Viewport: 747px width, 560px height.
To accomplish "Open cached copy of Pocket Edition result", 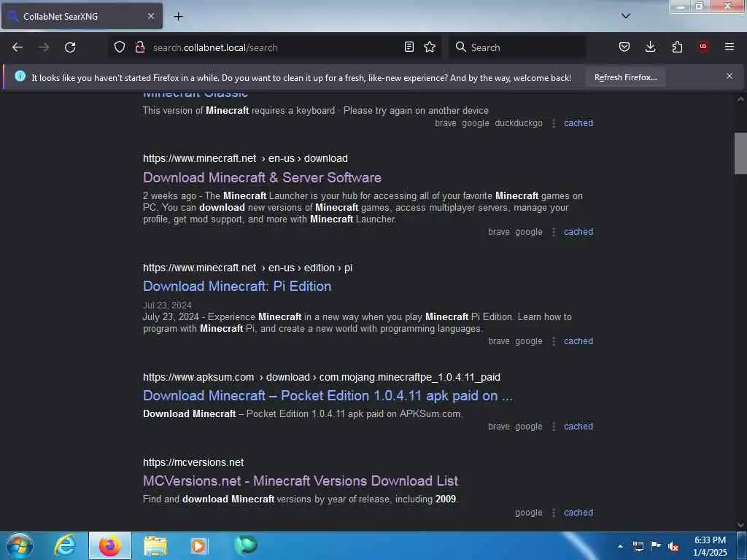I will pyautogui.click(x=578, y=427).
